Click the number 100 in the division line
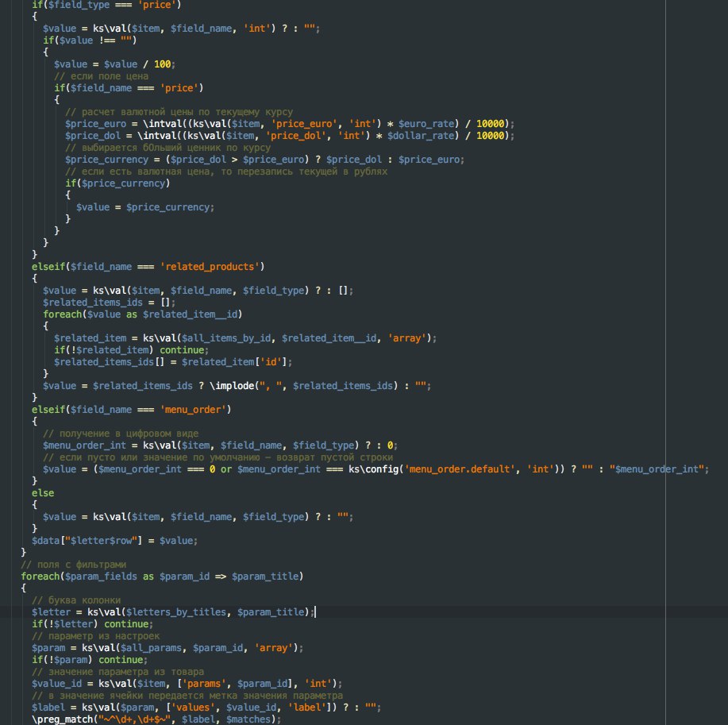Screen dimensions: 728x725 point(163,64)
